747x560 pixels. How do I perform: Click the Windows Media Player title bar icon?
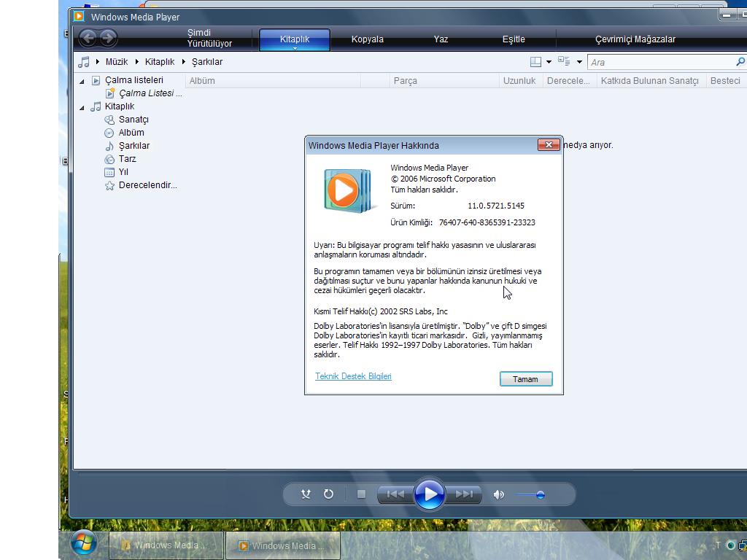pos(79,16)
